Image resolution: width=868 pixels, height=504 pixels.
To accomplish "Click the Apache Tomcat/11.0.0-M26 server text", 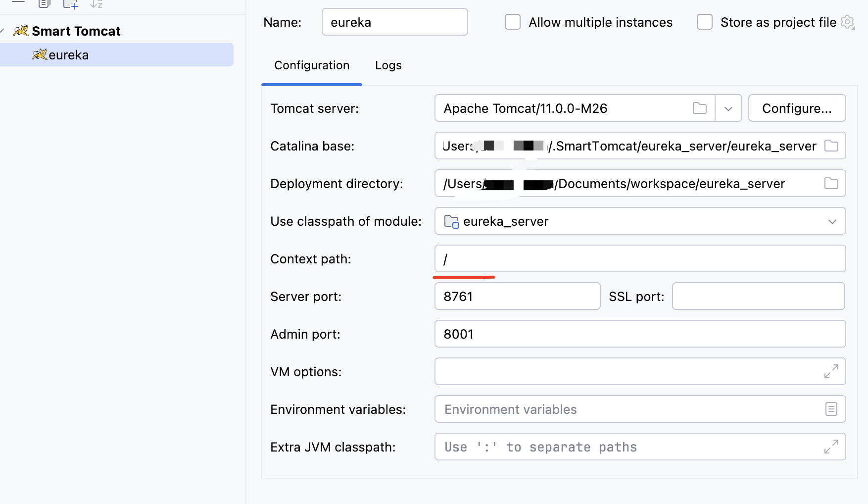I will coord(525,108).
